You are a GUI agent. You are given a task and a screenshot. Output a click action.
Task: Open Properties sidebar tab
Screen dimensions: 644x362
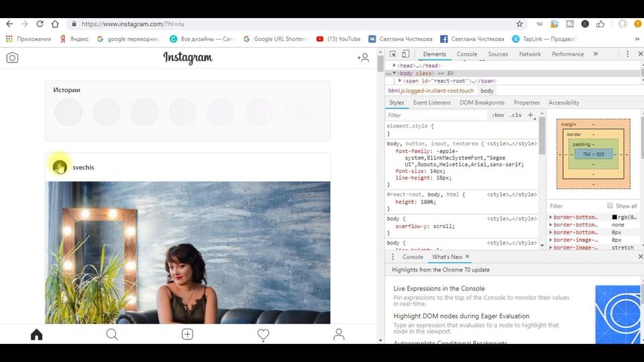(527, 103)
